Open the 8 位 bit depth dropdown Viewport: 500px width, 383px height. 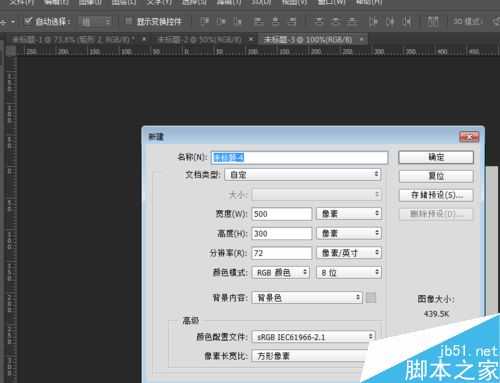(349, 273)
